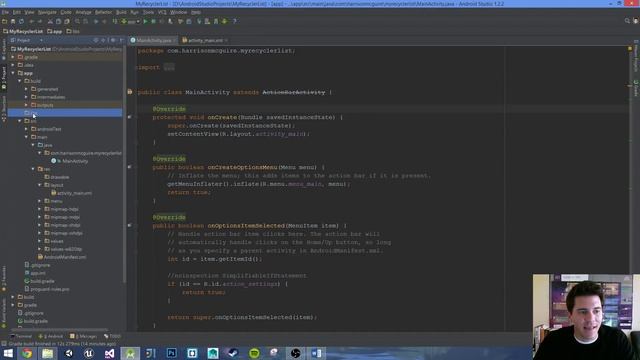Collapse the build folder under app
Viewport: 640px width, 360px height.
pyautogui.click(x=20, y=81)
